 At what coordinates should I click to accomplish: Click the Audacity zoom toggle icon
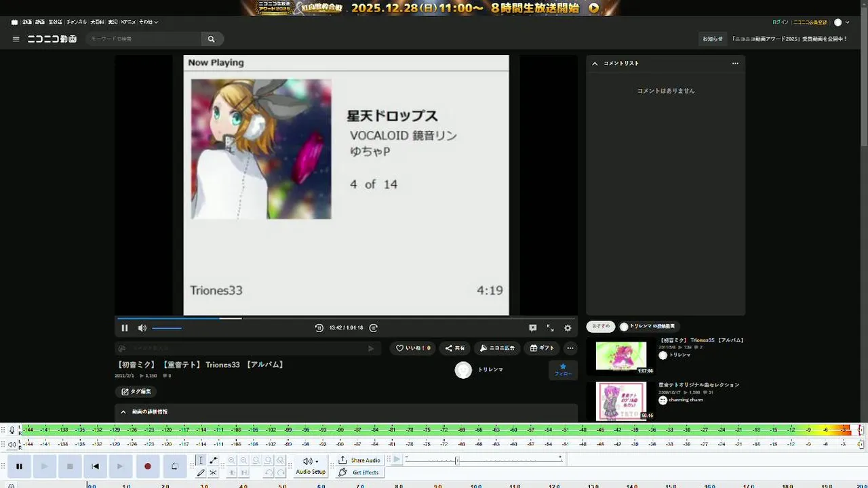281,460
